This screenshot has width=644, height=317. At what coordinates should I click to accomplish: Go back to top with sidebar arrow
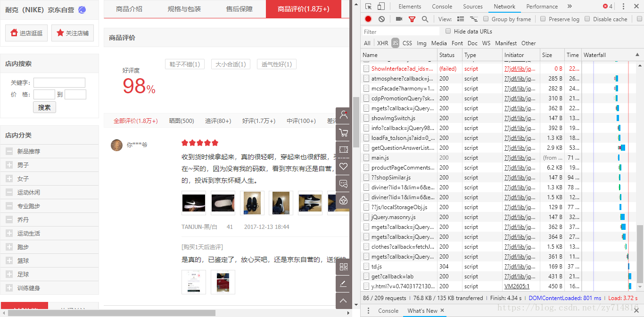344,301
